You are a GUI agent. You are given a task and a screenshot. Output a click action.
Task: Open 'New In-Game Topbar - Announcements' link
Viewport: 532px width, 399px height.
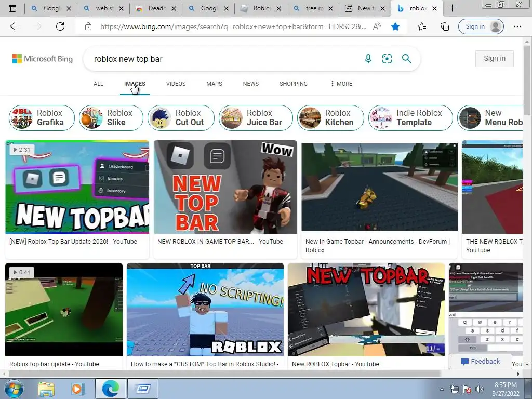pos(378,246)
